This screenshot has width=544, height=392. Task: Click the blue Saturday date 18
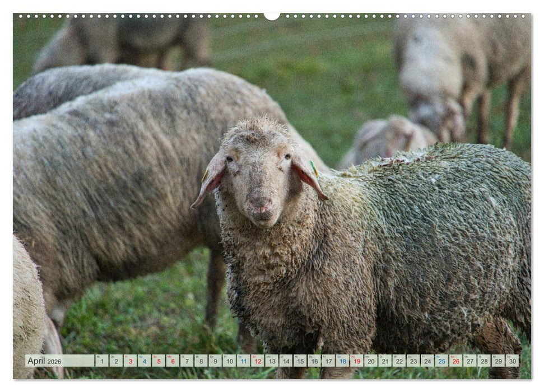click(x=342, y=362)
